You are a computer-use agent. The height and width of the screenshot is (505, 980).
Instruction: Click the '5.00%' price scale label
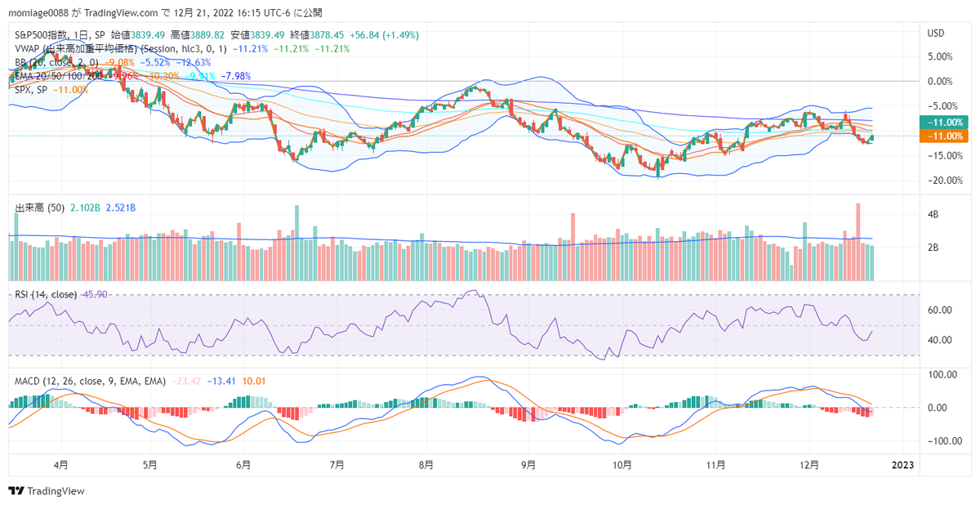pyautogui.click(x=940, y=56)
